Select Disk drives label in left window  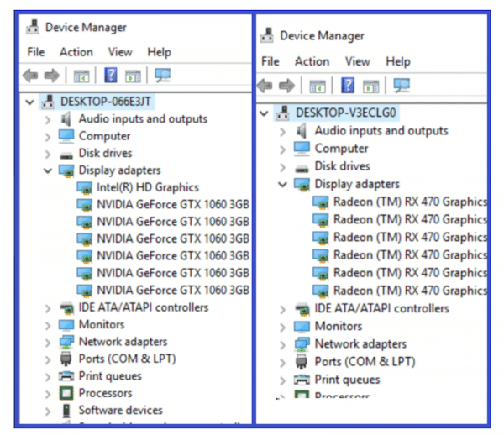pyautogui.click(x=106, y=153)
